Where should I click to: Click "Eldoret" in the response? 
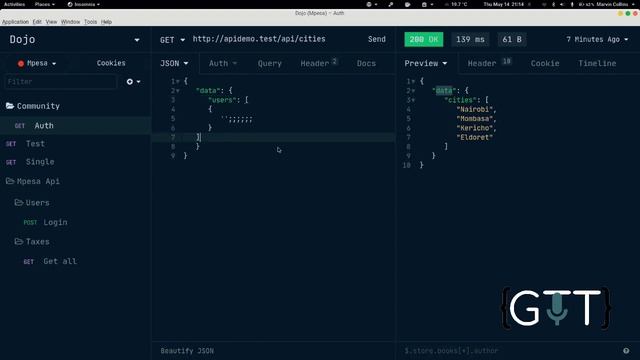click(475, 138)
